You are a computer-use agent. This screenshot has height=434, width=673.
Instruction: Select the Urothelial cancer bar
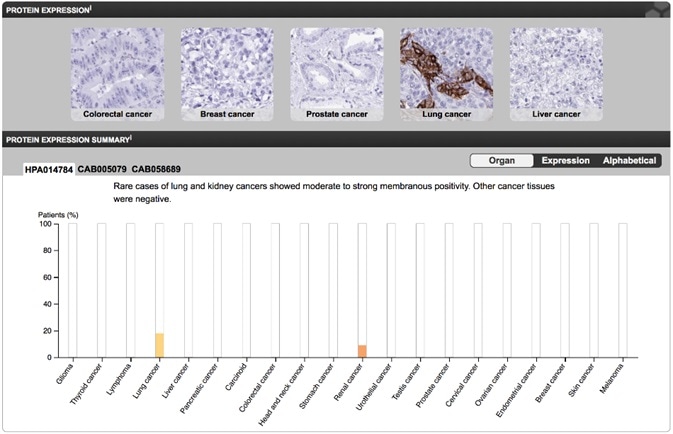tap(391, 290)
